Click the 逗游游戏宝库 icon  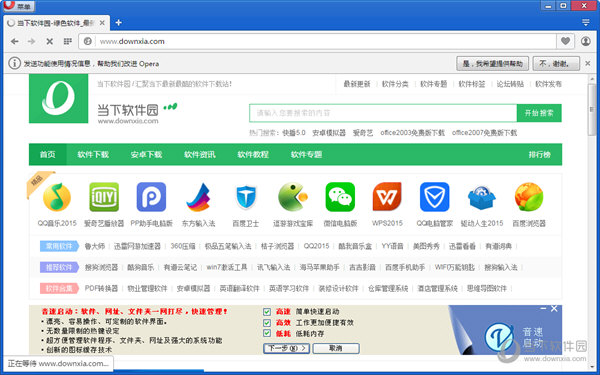point(293,197)
